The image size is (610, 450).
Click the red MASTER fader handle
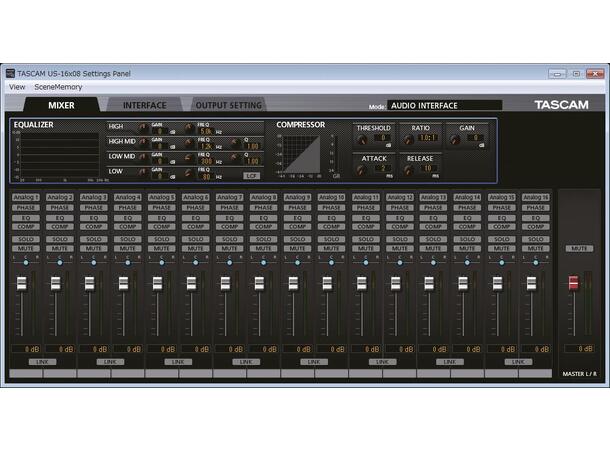pyautogui.click(x=573, y=283)
